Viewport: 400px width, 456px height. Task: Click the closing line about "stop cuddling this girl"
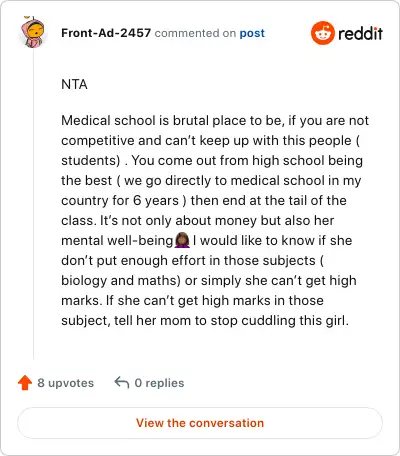coord(205,320)
